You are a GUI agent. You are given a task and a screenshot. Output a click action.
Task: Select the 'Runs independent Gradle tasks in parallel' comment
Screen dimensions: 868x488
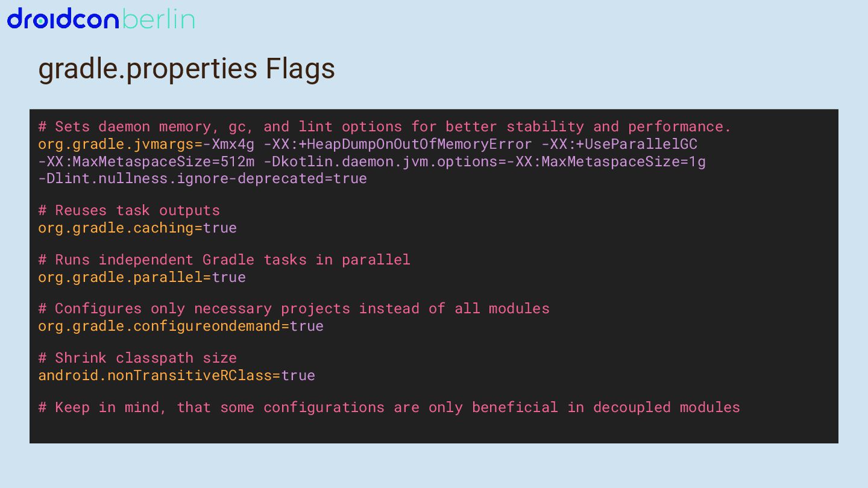(224, 260)
